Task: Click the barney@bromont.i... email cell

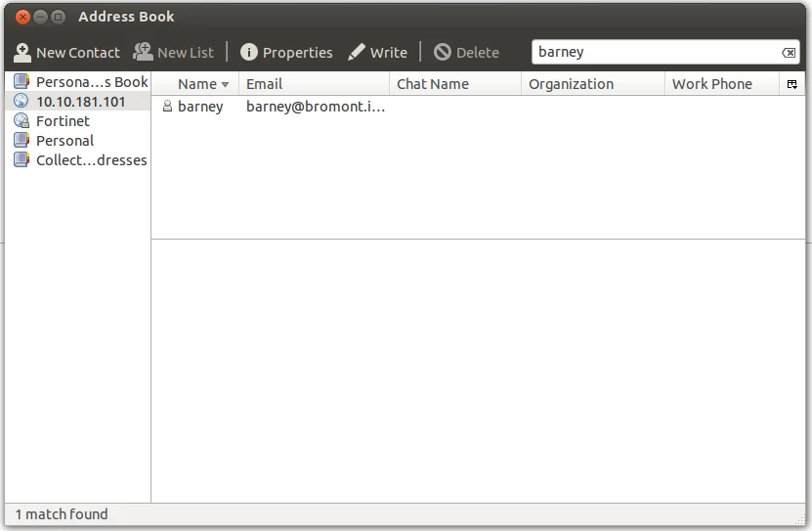Action: pos(316,107)
